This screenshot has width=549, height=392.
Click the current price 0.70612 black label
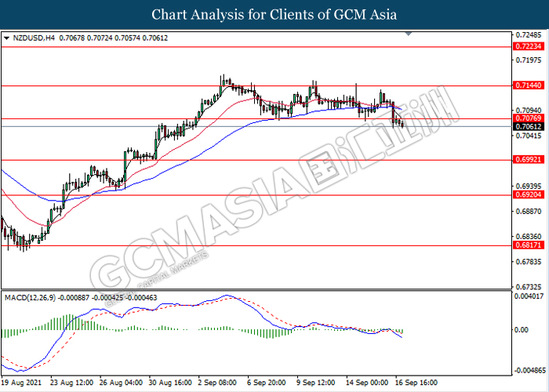(529, 127)
